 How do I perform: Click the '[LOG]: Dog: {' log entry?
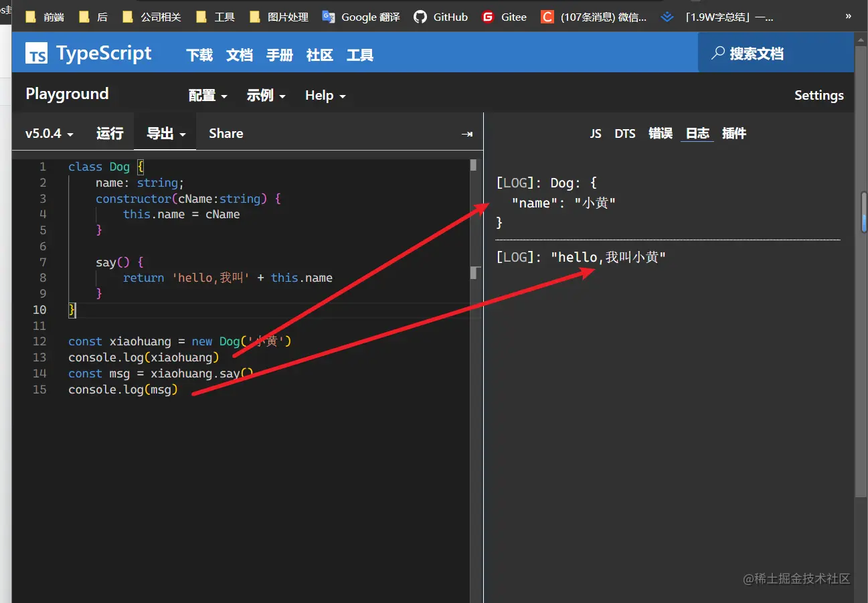[x=546, y=183]
